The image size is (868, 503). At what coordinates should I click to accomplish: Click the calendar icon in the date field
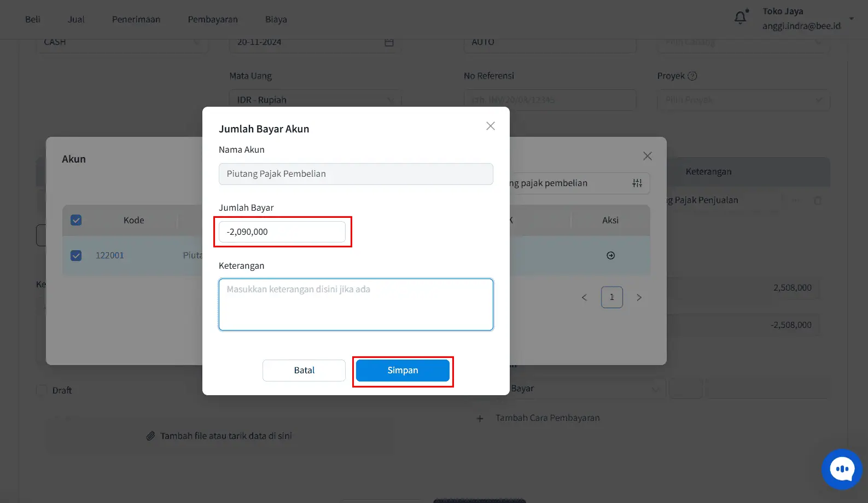[389, 42]
